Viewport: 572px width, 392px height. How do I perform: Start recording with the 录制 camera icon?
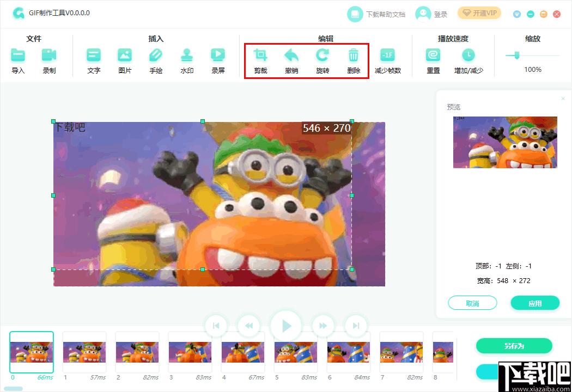[49, 55]
